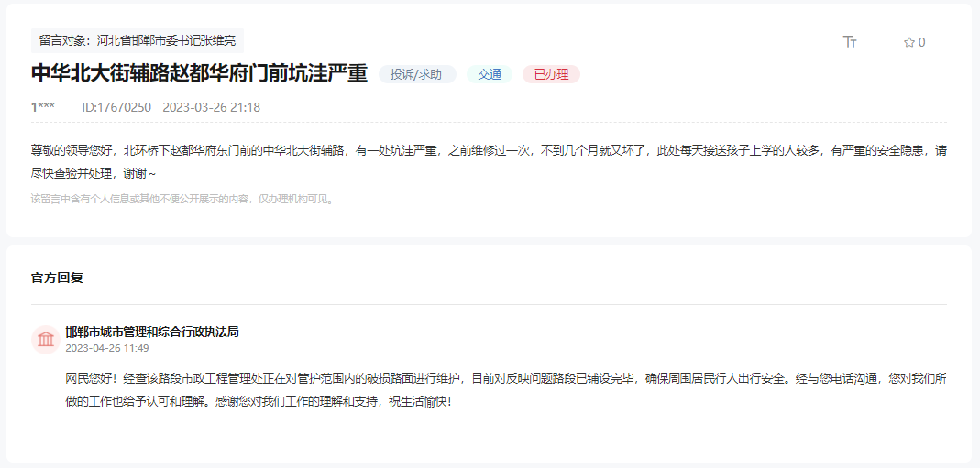This screenshot has width=980, height=468.
Task: Click the official reply paragraph starting 网民您好
Action: click(506, 390)
